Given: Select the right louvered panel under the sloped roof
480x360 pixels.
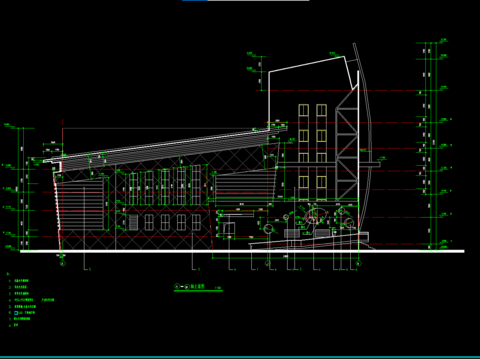Looking at the screenshot, I should coord(244,187).
